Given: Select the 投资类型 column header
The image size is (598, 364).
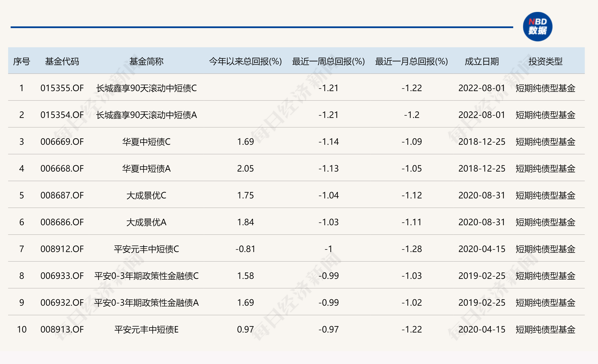Looking at the screenshot, I should point(545,62).
